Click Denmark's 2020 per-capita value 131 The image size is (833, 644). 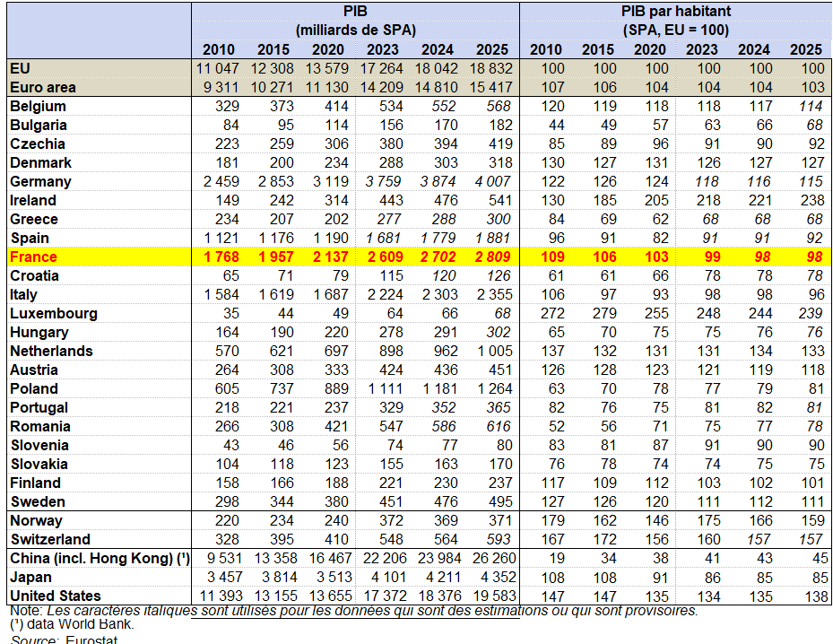(x=656, y=162)
